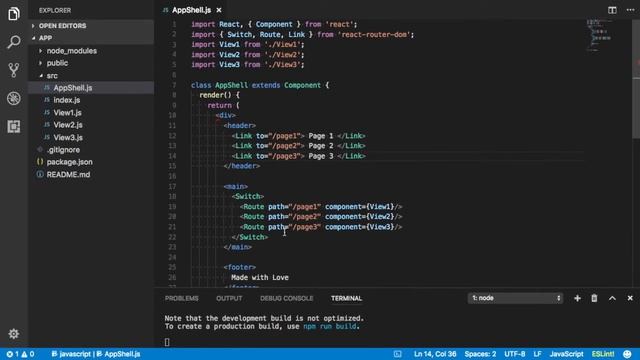Open View1.js in the explorer

(x=67, y=113)
